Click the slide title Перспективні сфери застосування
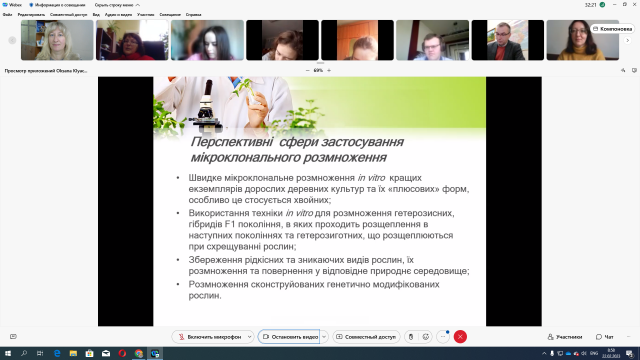 point(297,142)
